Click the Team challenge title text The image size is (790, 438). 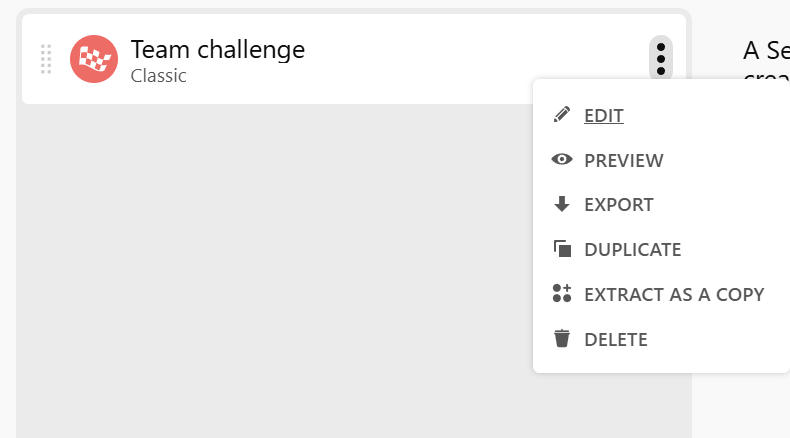218,49
